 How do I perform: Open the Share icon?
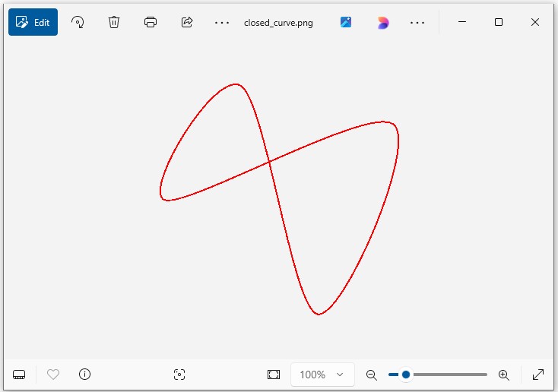pyautogui.click(x=187, y=22)
